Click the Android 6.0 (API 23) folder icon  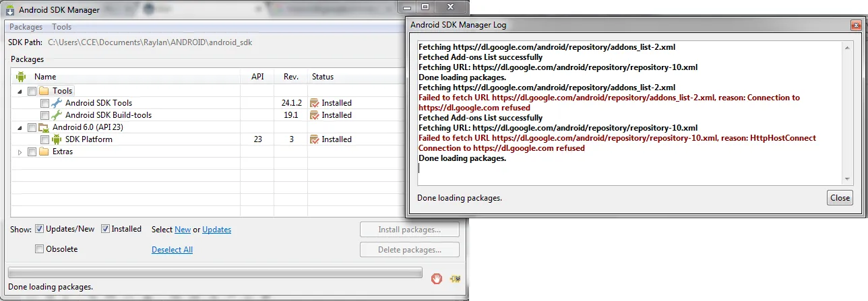(44, 127)
